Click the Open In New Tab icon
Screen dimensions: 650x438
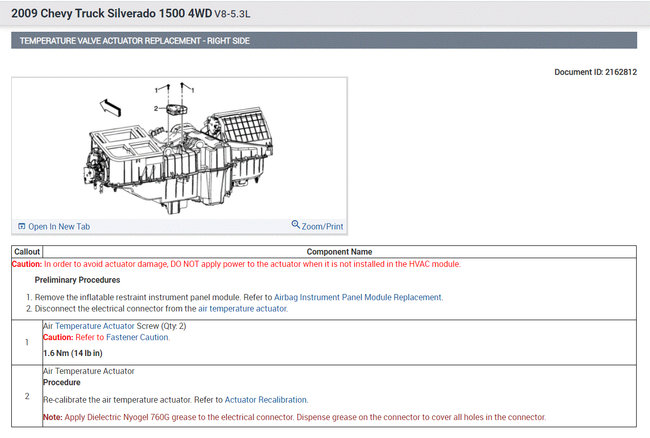point(22,226)
